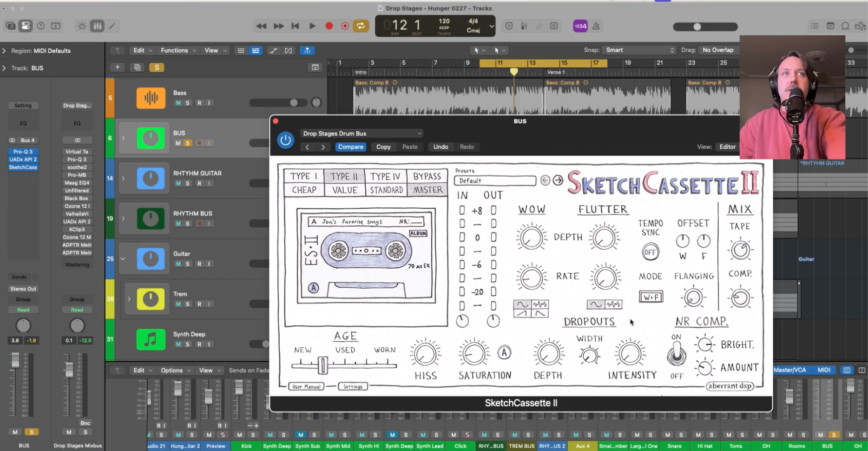Click the Compare button
Viewport: 868px width, 451px height.
pos(350,147)
